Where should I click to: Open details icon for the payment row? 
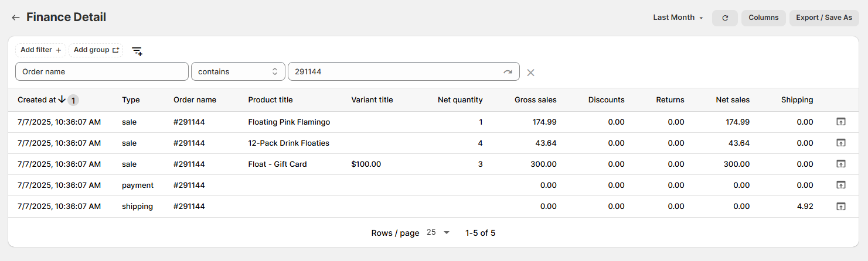tap(840, 185)
